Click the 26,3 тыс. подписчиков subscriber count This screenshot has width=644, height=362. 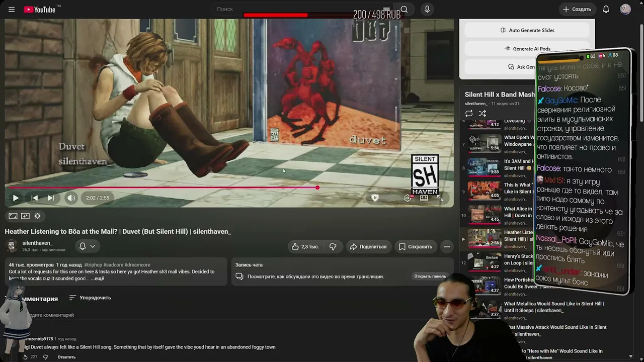tap(44, 250)
